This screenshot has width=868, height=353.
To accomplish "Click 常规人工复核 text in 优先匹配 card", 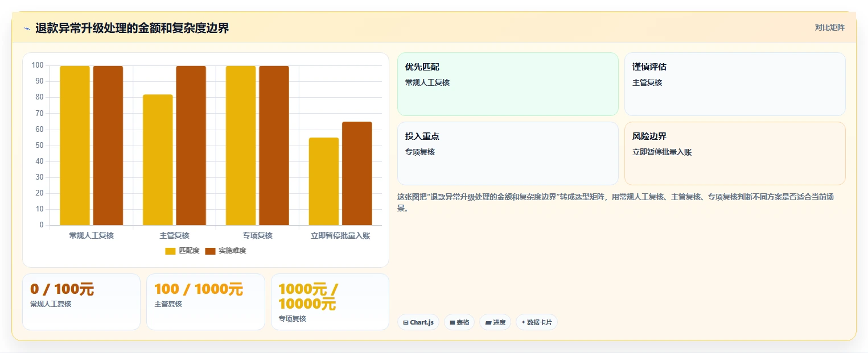I will tap(427, 82).
